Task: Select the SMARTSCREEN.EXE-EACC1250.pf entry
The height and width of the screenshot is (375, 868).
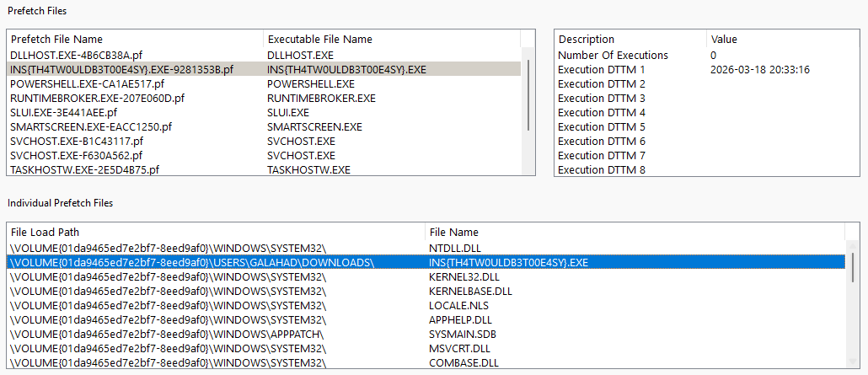Action: pyautogui.click(x=90, y=127)
